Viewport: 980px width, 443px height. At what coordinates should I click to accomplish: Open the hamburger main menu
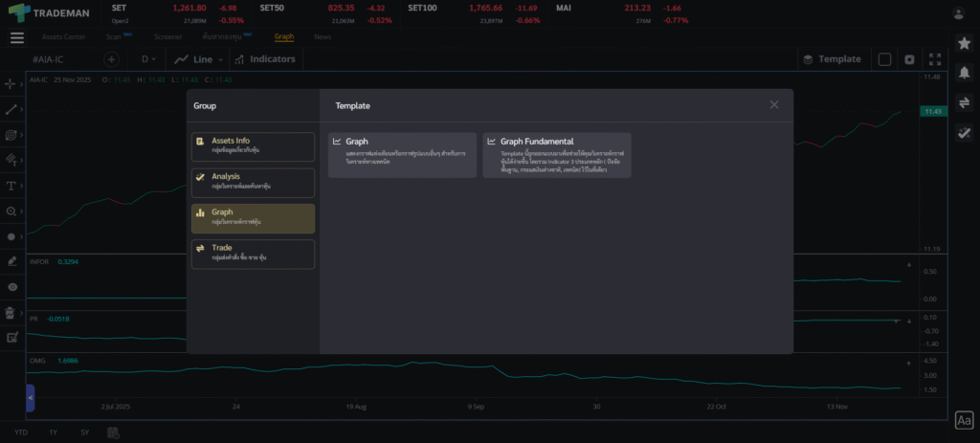click(x=17, y=37)
